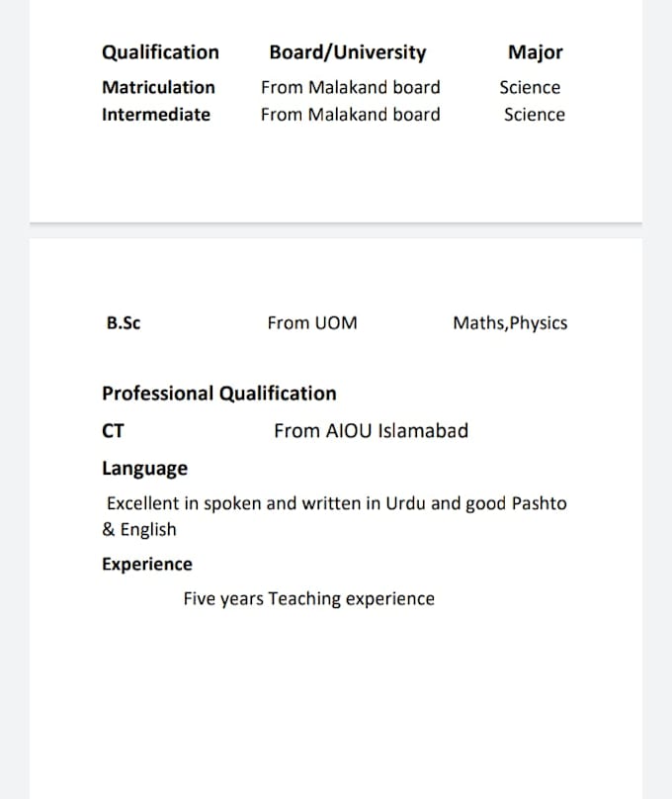Click the 'Excellent in spoken and written' sentence
This screenshot has height=799, width=672.
[x=334, y=516]
